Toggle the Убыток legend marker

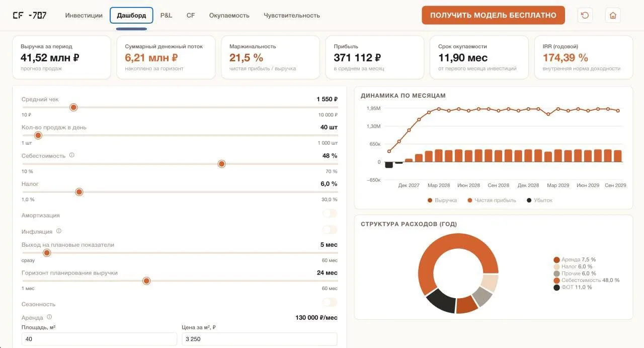(529, 200)
